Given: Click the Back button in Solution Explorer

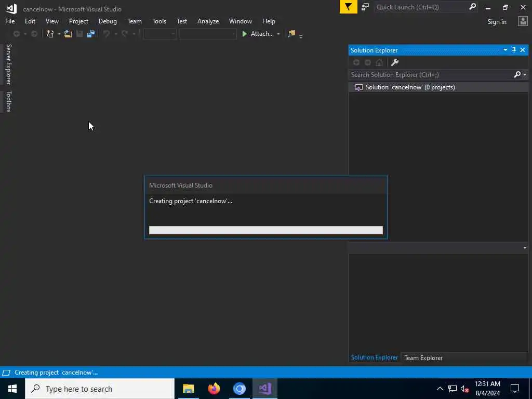Looking at the screenshot, I should click(356, 62).
